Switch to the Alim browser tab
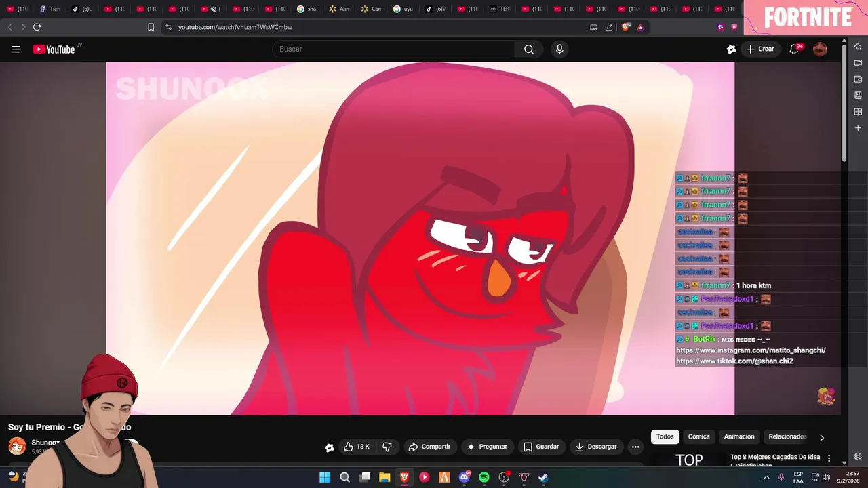 click(x=340, y=9)
